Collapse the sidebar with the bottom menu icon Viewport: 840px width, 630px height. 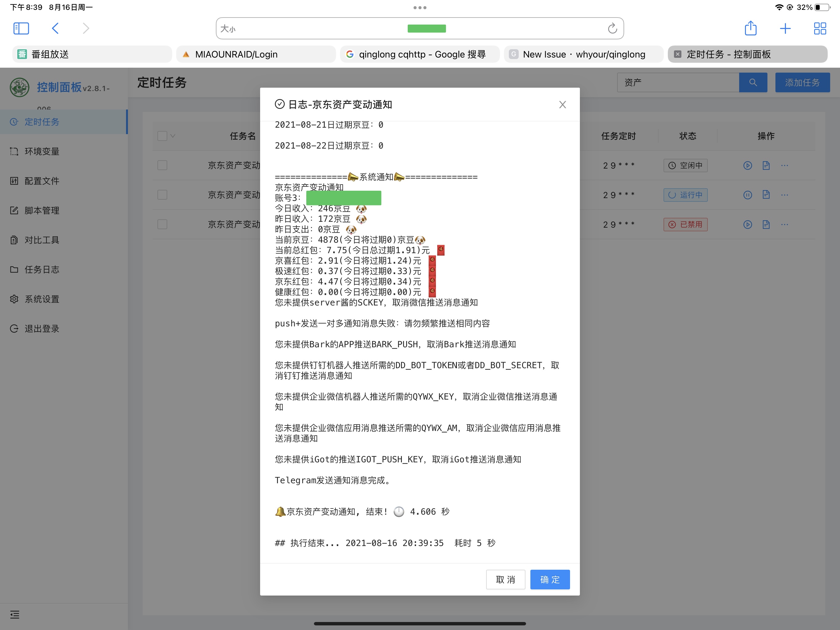(x=14, y=614)
